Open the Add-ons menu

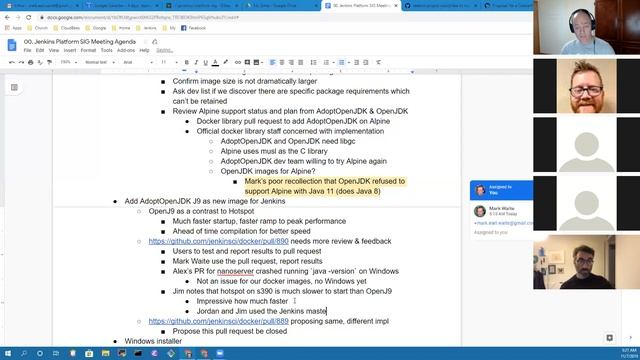[x=126, y=50]
